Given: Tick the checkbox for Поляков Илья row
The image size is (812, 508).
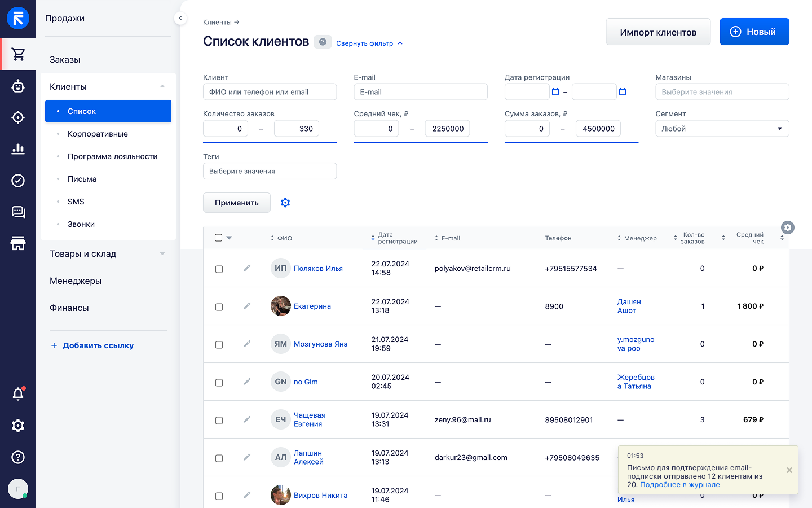Looking at the screenshot, I should (x=219, y=269).
